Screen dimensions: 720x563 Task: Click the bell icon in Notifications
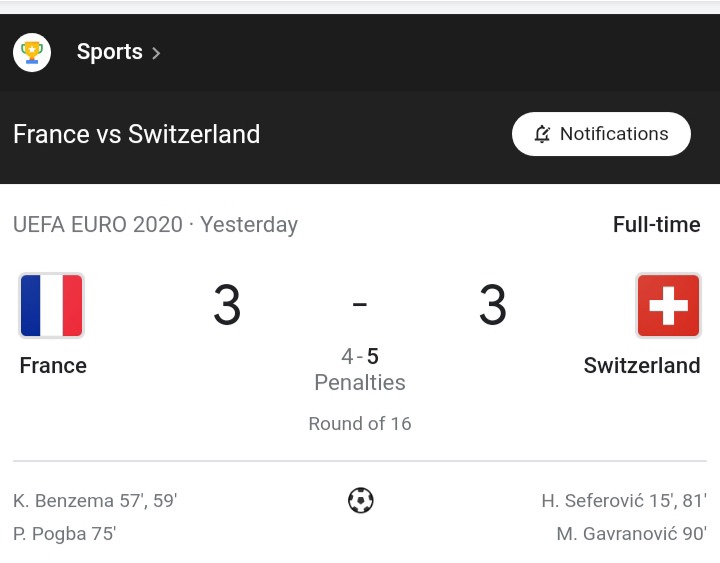(542, 134)
